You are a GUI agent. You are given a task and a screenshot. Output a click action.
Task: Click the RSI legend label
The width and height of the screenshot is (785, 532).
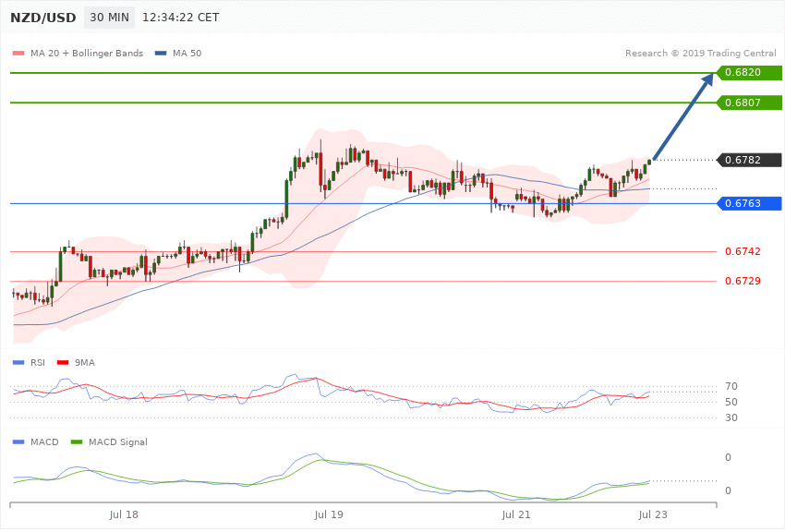pos(38,362)
